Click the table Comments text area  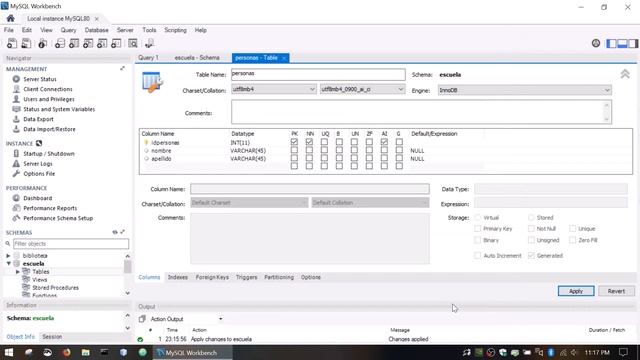(421, 112)
